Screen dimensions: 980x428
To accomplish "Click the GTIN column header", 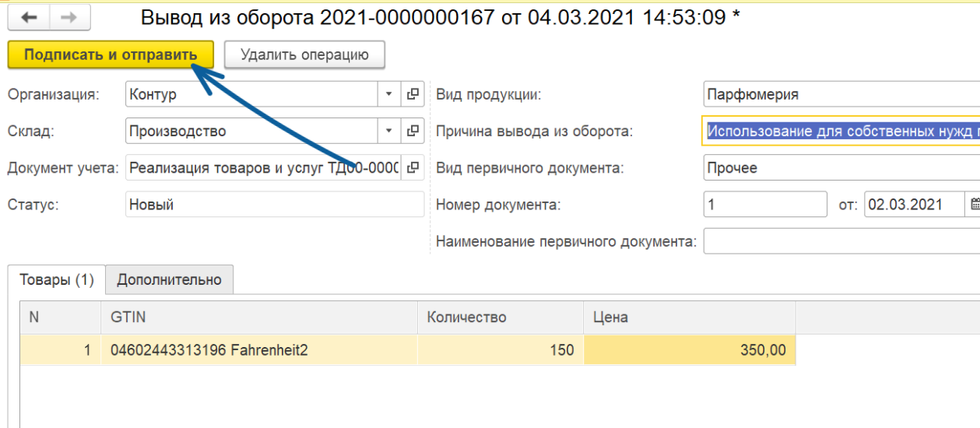I will pyautogui.click(x=259, y=317).
